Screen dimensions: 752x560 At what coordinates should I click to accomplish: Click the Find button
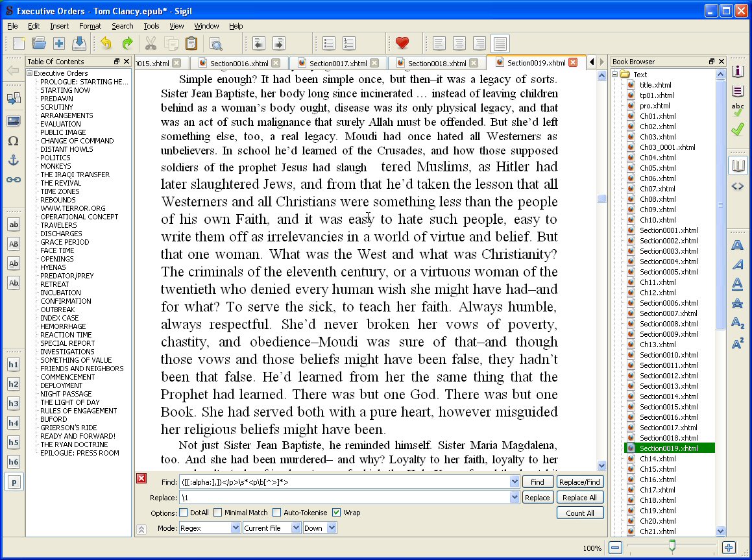(537, 482)
